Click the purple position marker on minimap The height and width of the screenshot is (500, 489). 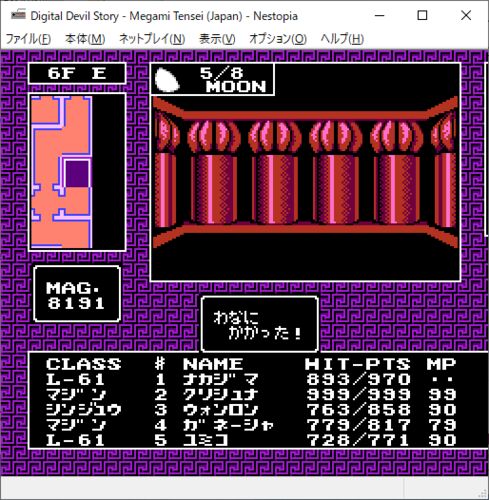(x=77, y=173)
